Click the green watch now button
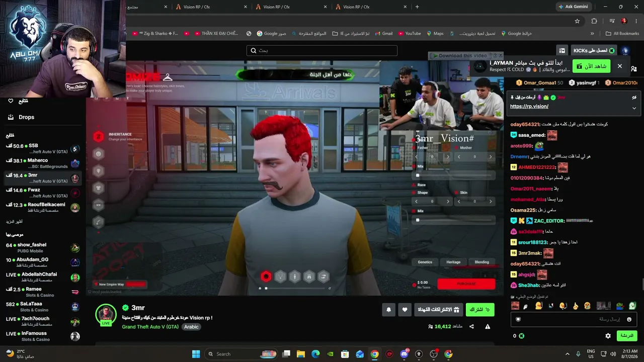This screenshot has width=644, height=362. (591, 66)
